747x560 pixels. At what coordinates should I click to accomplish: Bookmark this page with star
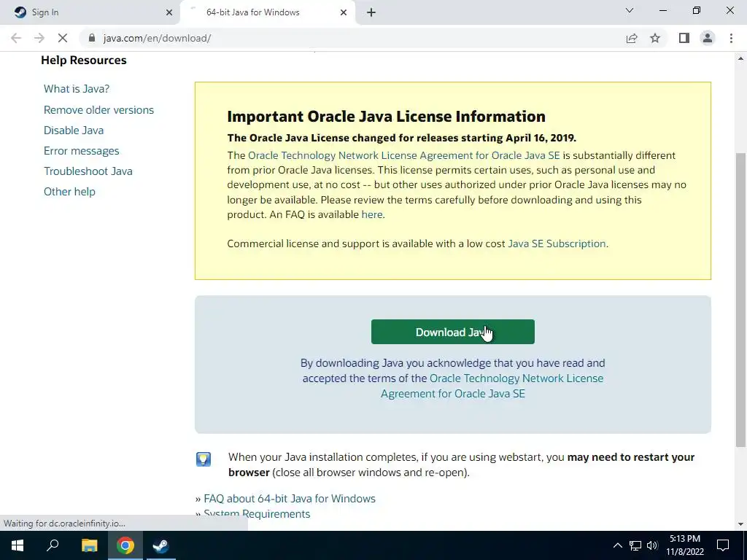pyautogui.click(x=655, y=38)
